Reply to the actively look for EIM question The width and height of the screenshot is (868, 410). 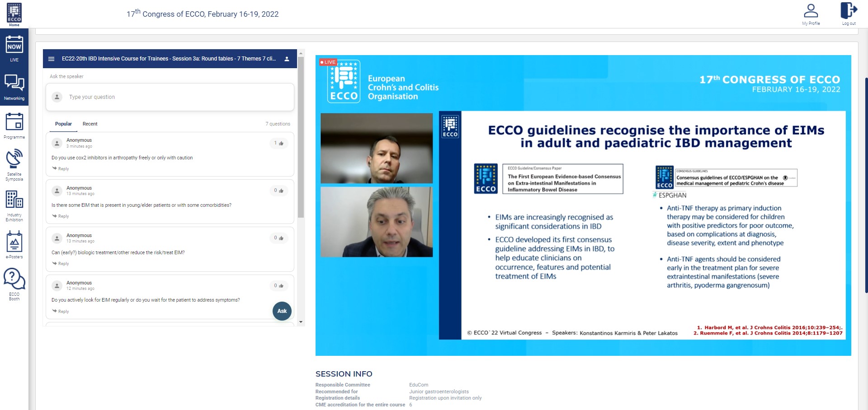point(61,312)
